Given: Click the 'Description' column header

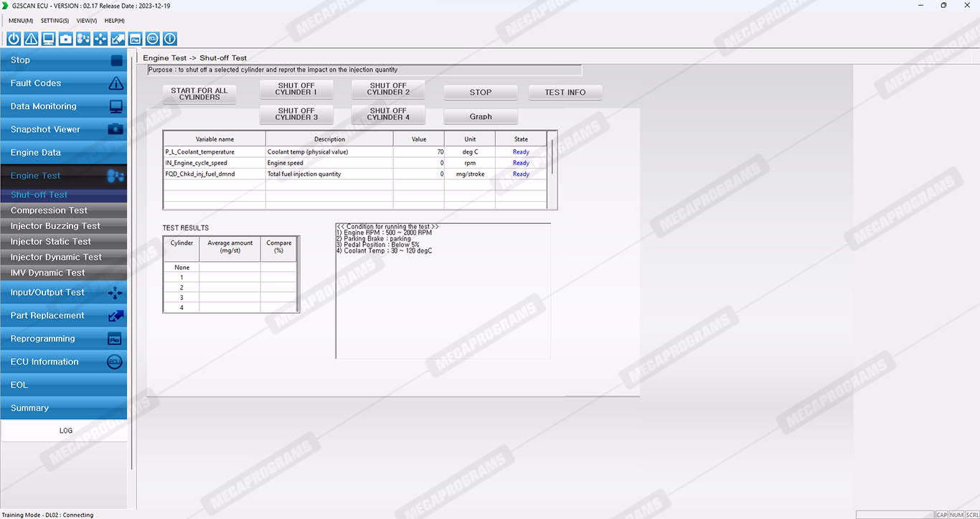Looking at the screenshot, I should coord(329,139).
